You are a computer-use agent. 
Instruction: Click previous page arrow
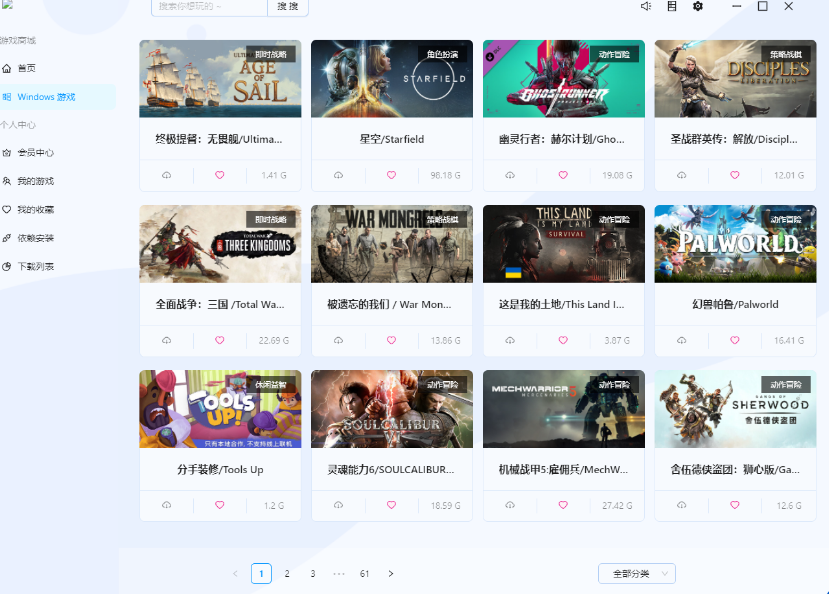235,573
